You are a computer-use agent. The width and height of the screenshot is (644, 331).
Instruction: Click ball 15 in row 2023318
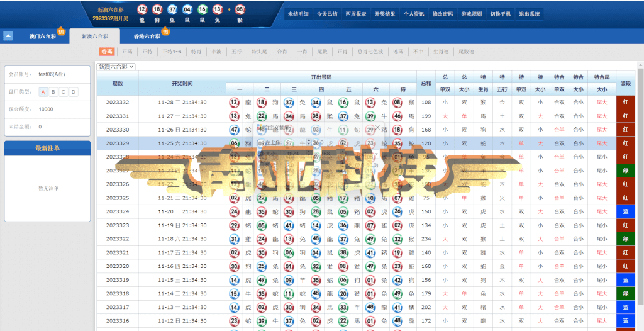pyautogui.click(x=234, y=293)
